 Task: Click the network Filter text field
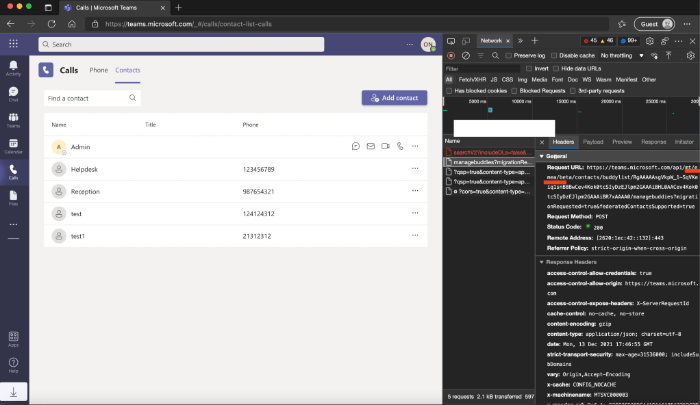pyautogui.click(x=482, y=69)
